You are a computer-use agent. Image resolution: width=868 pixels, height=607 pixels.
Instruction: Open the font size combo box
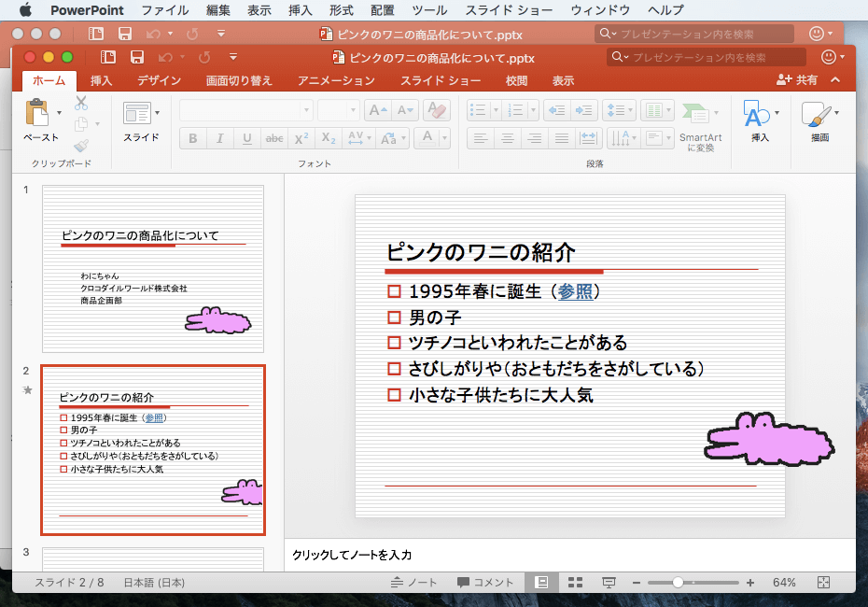[338, 110]
